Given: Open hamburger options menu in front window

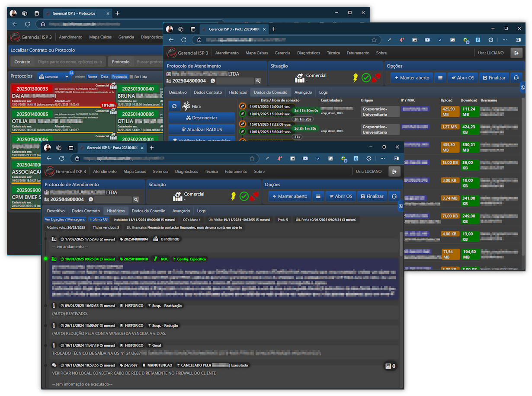Looking at the screenshot, I should coord(318,196).
